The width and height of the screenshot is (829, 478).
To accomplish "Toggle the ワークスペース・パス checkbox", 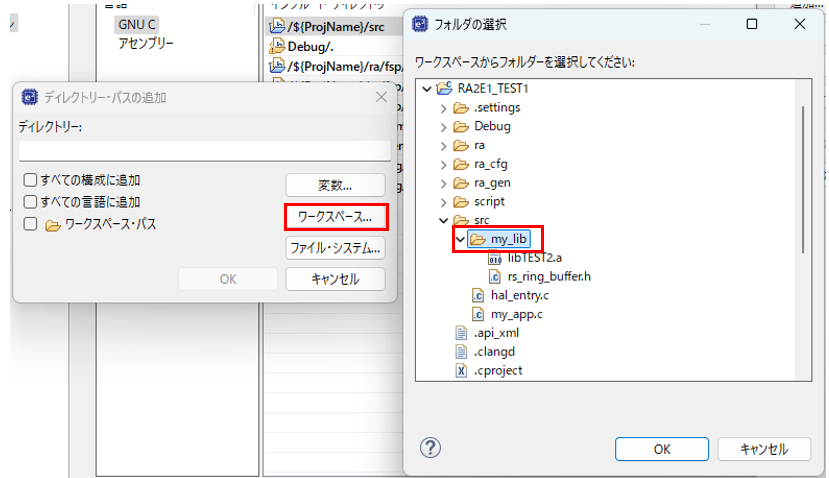I will click(x=30, y=224).
